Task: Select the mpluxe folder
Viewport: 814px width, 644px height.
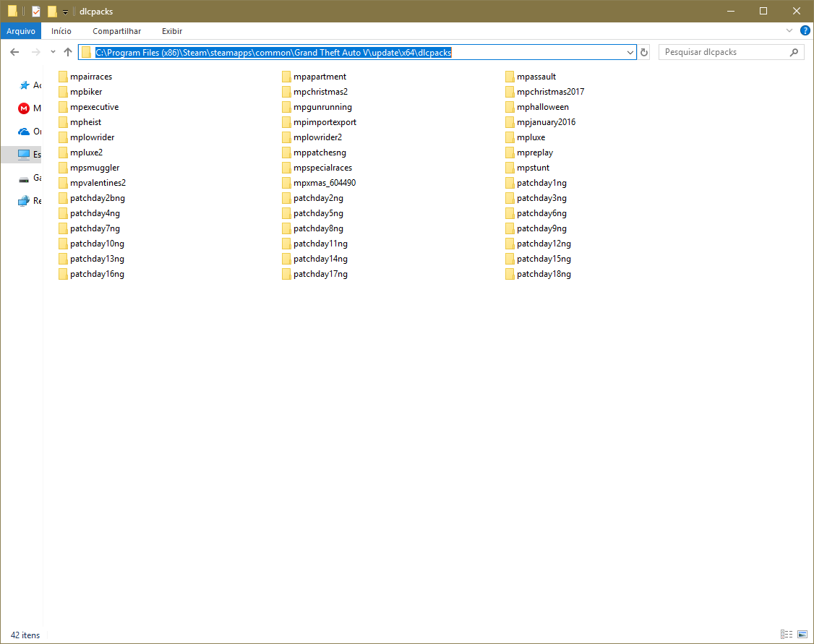Action: [526, 137]
